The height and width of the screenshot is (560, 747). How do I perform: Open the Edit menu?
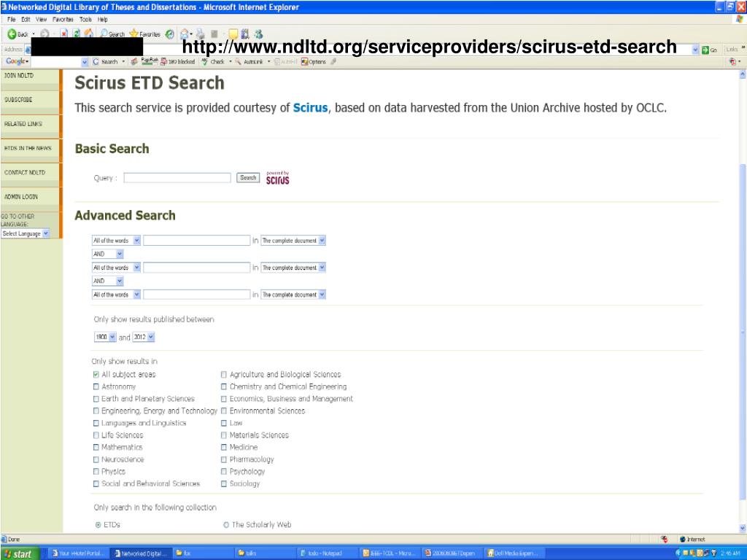click(26, 20)
